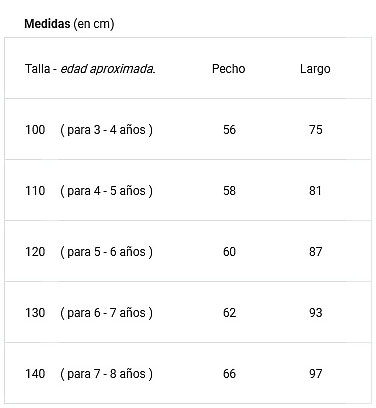Select size 110 in the table
The width and height of the screenshot is (376, 408).
tap(35, 191)
